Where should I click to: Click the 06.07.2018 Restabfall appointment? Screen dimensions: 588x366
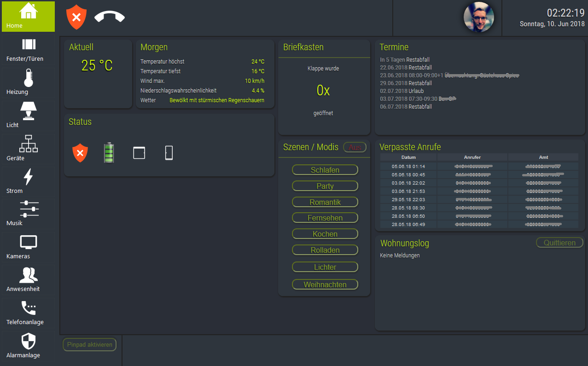tap(406, 107)
